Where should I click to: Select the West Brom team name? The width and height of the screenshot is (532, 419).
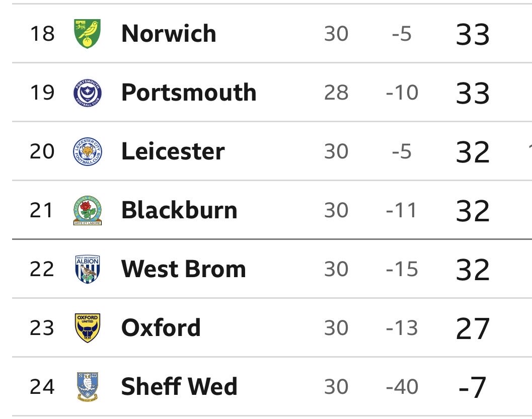[184, 269]
